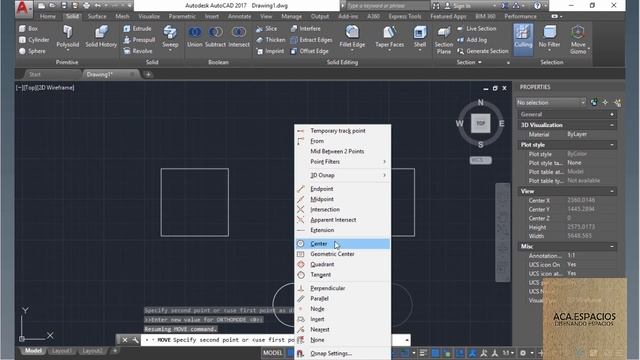Click the Shell tool

[420, 37]
